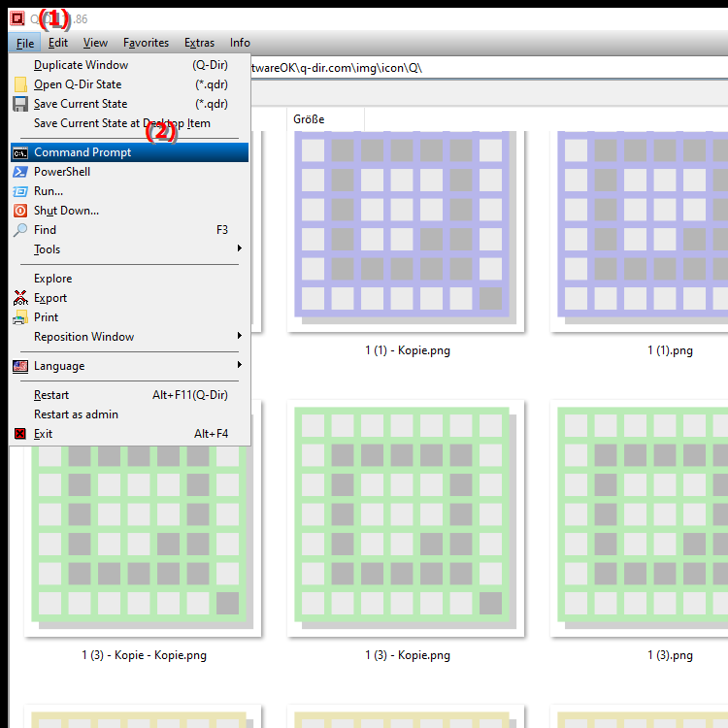728x728 pixels.
Task: Select Restart menu entry
Action: tap(129, 395)
